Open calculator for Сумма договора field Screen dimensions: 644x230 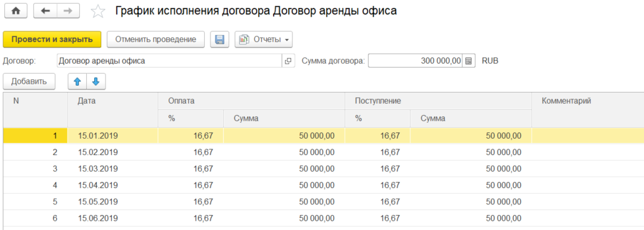[x=468, y=61]
